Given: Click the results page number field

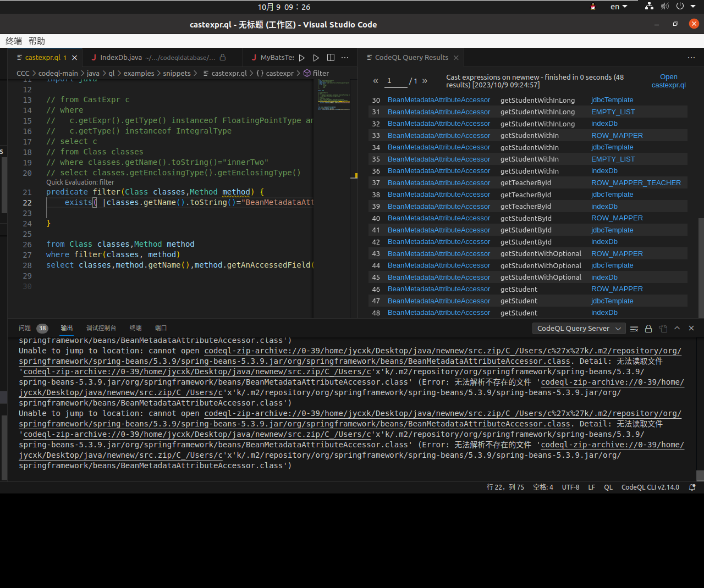Looking at the screenshot, I should 396,81.
